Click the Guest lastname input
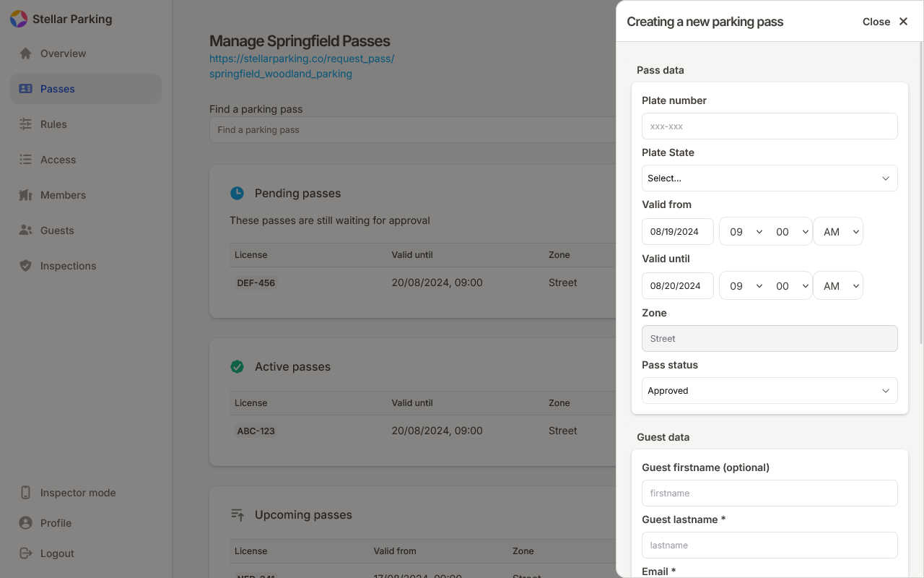924x578 pixels. pos(770,545)
